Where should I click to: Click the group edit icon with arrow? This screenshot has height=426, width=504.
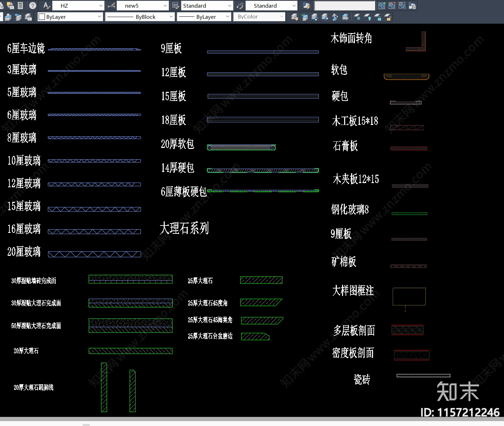click(x=402, y=6)
